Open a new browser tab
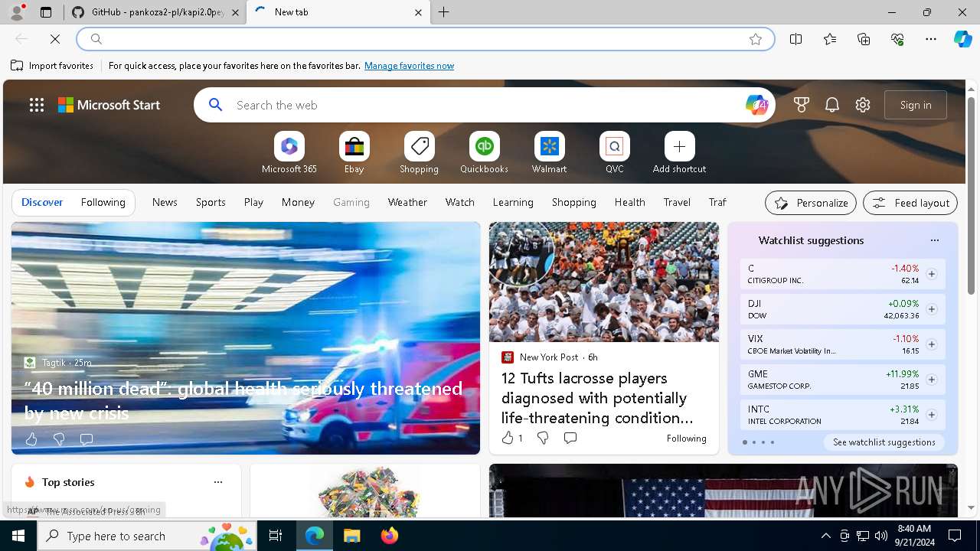 tap(444, 12)
